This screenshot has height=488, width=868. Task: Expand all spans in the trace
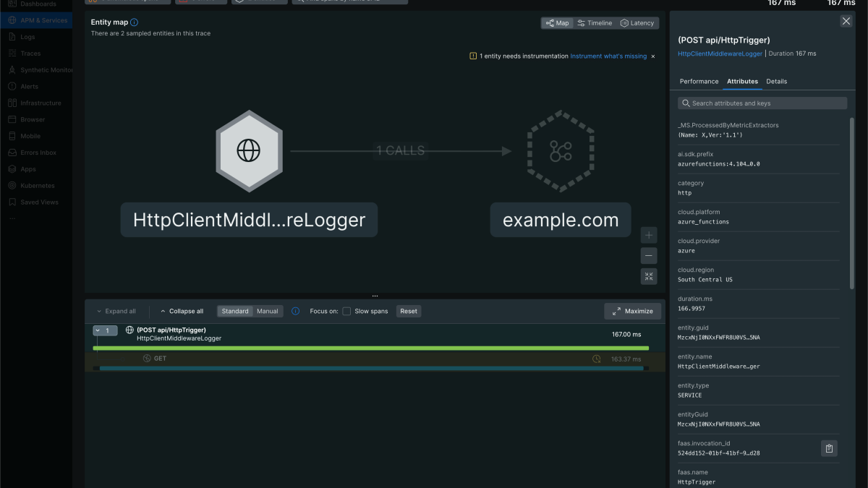coord(116,312)
